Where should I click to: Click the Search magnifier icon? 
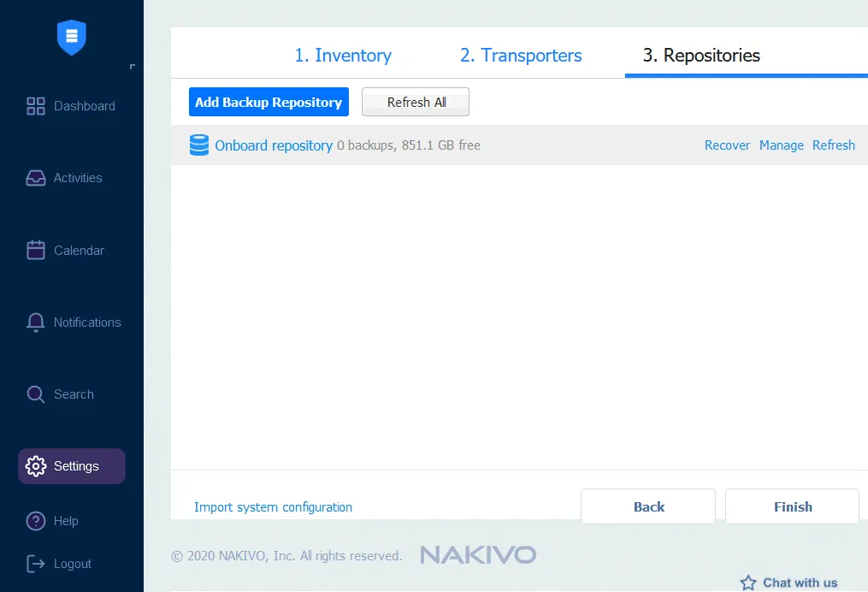pyautogui.click(x=36, y=394)
